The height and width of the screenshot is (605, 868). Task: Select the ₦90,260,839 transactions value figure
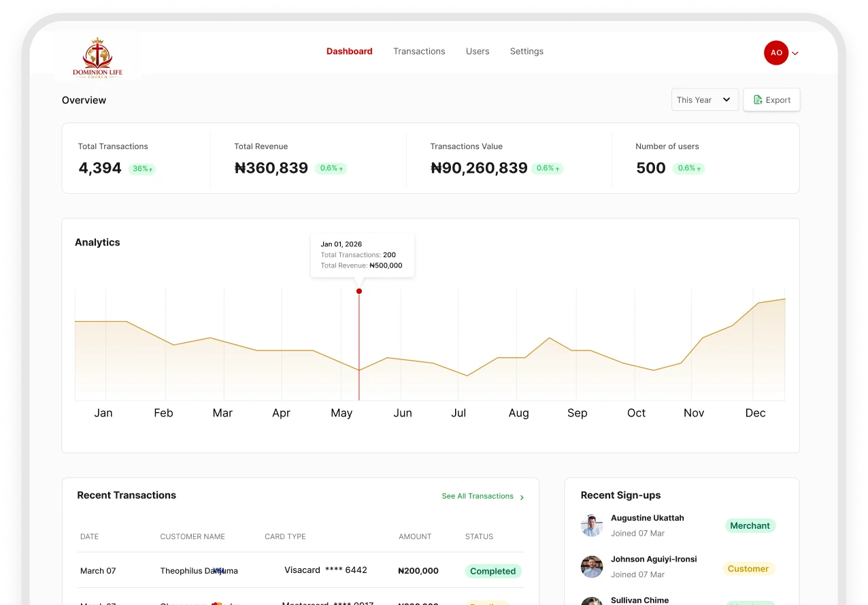tap(479, 168)
